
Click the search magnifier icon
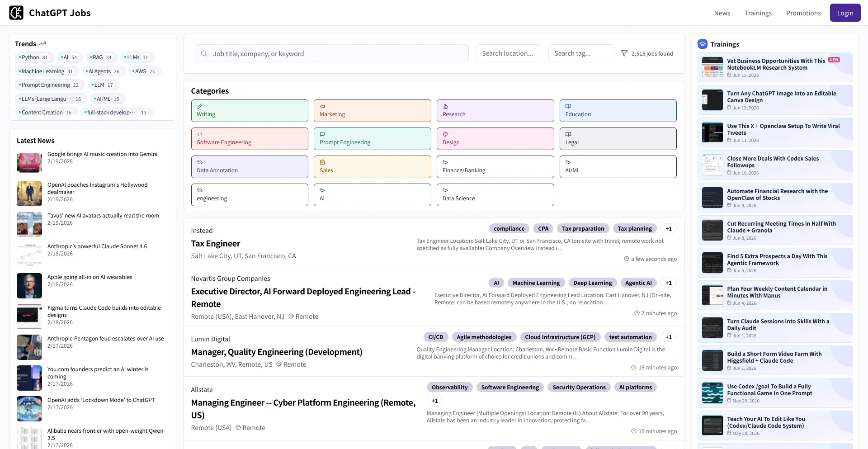point(204,53)
